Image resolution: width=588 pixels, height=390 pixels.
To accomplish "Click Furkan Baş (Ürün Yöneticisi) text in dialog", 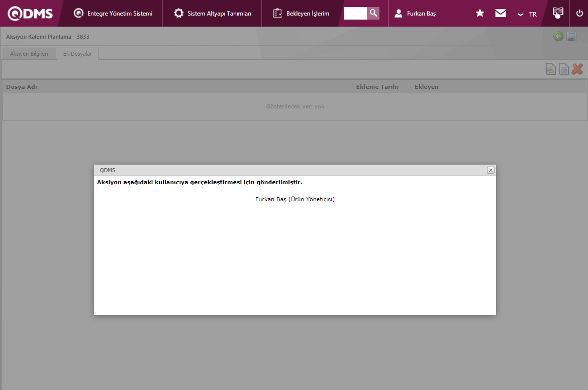I will (x=295, y=199).
